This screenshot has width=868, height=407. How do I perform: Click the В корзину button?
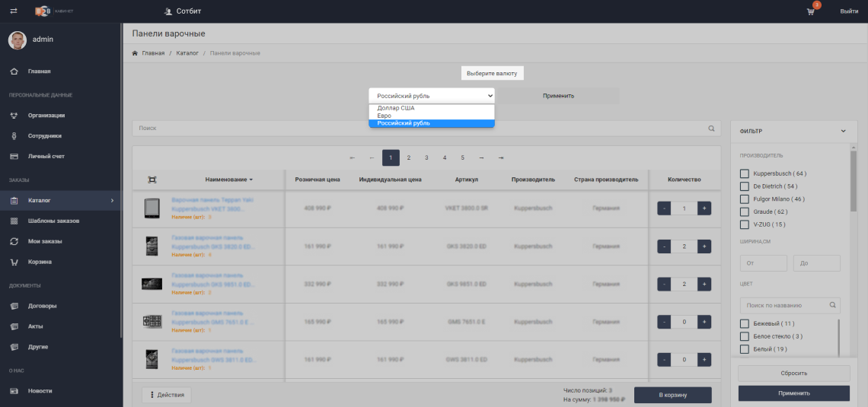tap(672, 395)
